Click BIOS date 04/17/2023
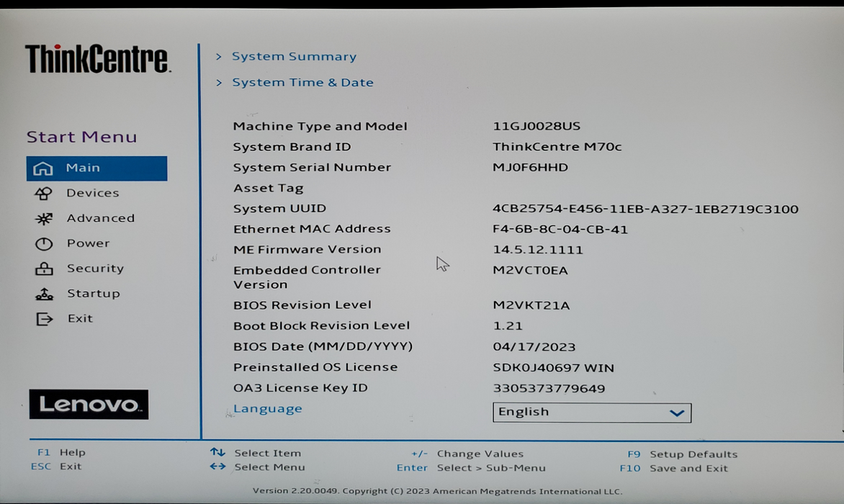Viewport: 844px width, 504px height. pyautogui.click(x=534, y=347)
